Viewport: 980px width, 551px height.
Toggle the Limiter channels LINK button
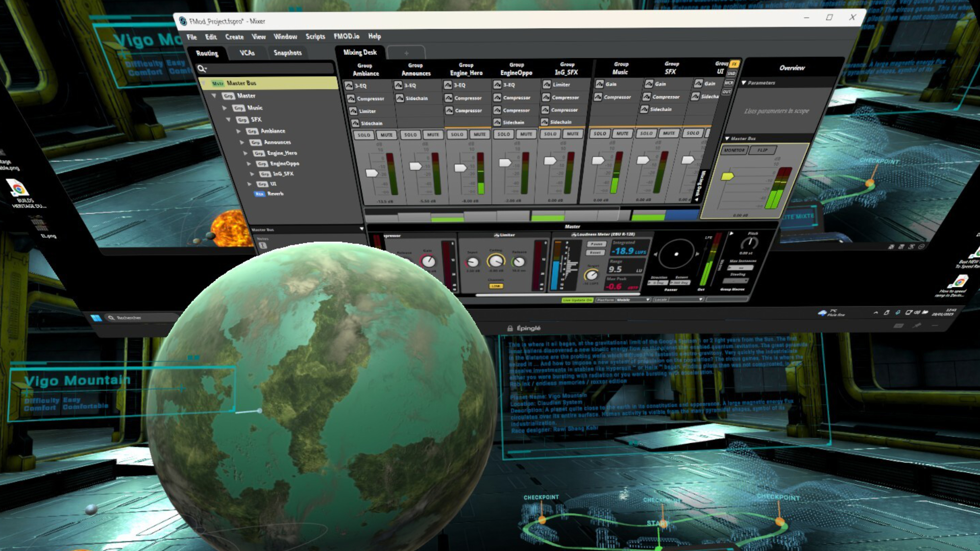(x=496, y=286)
